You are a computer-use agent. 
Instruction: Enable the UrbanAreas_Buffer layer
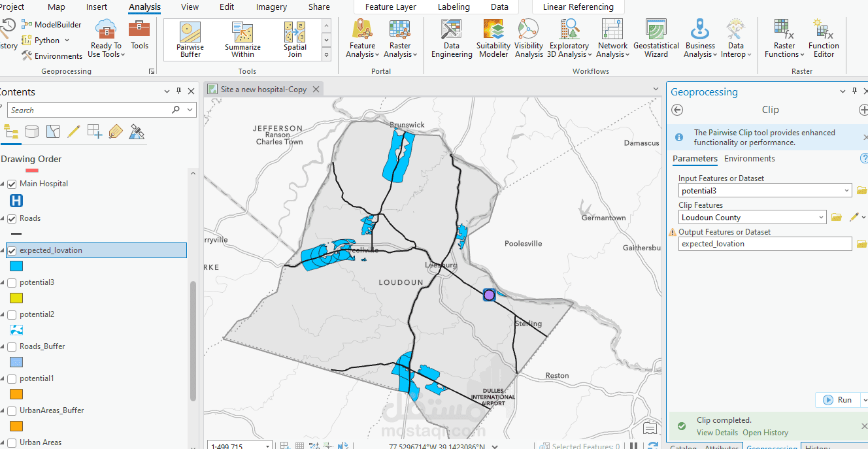point(12,411)
